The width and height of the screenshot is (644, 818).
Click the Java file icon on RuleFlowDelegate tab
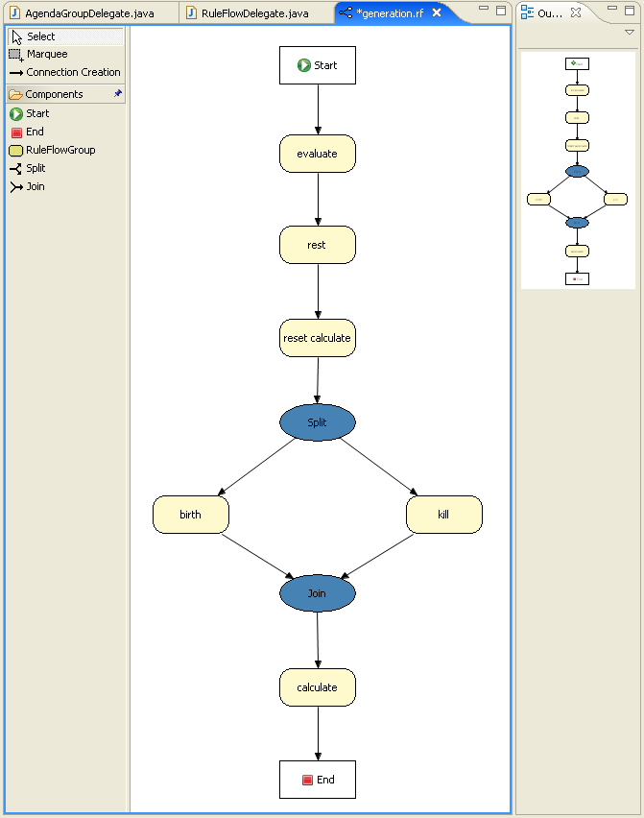tap(191, 12)
